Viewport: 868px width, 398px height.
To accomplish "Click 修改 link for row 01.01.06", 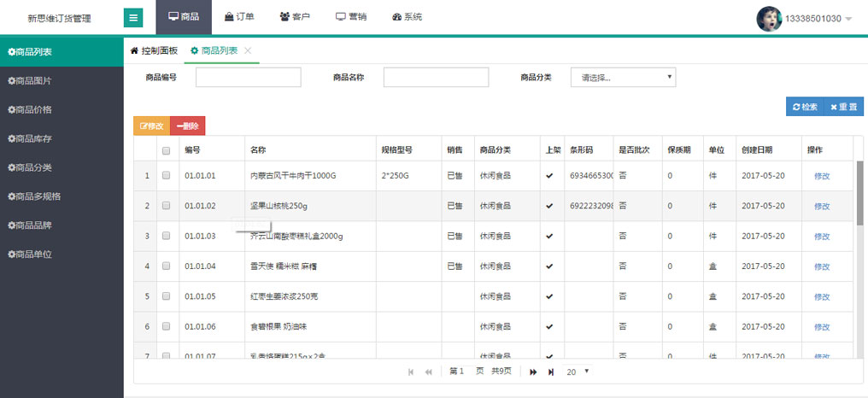I will (822, 327).
